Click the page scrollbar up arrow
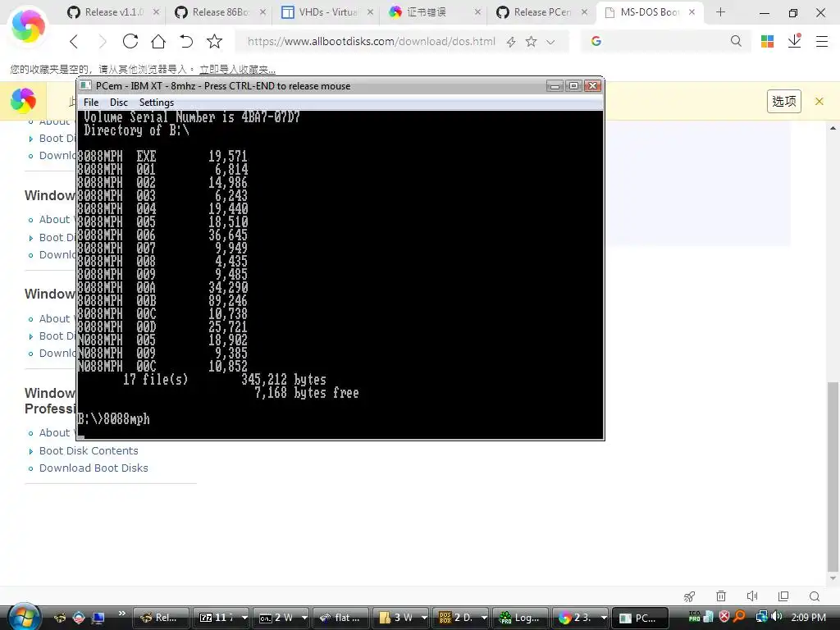 [833, 128]
